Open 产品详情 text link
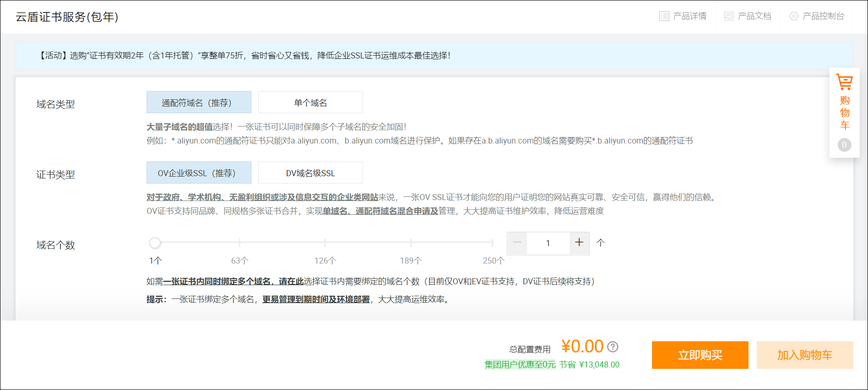The height and width of the screenshot is (390, 868). pos(690,16)
